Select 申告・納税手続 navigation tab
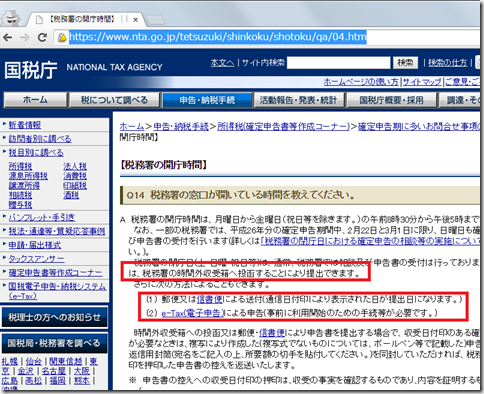Image resolution: width=484 pixels, height=394 pixels. (207, 100)
